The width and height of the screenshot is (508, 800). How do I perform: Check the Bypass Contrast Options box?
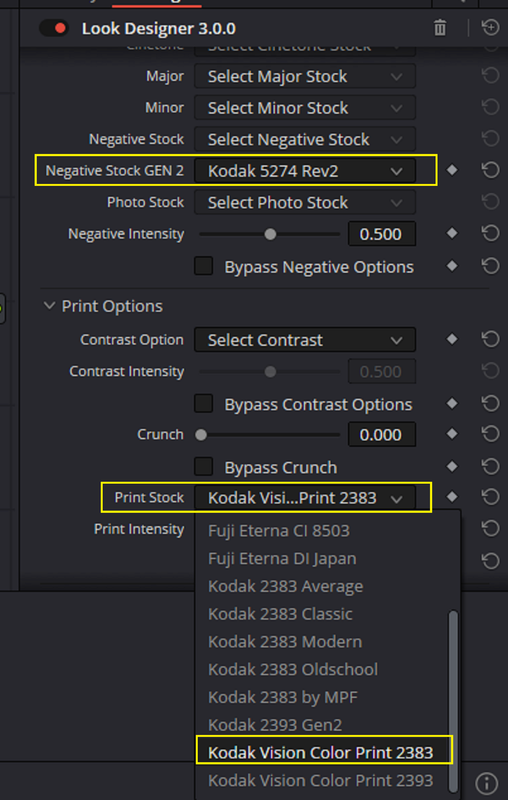(x=204, y=404)
